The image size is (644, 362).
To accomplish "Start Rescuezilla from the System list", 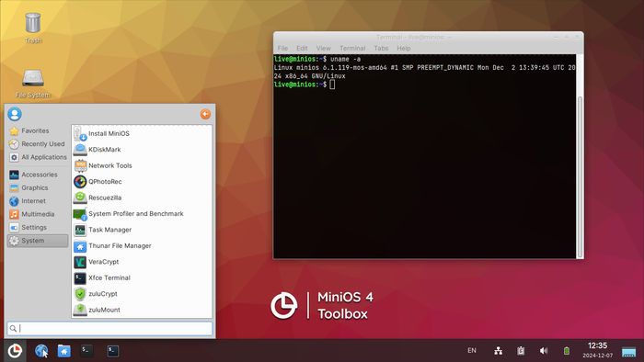I will point(142,198).
